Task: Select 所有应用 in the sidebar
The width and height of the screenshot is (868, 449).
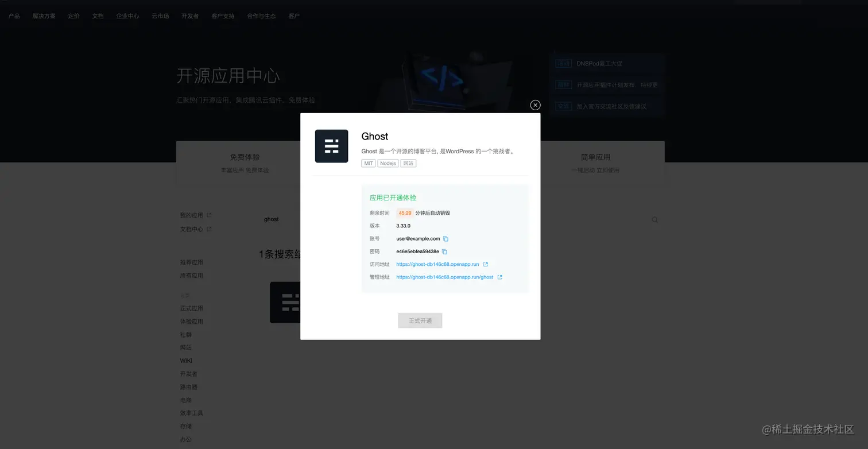Action: [192, 276]
